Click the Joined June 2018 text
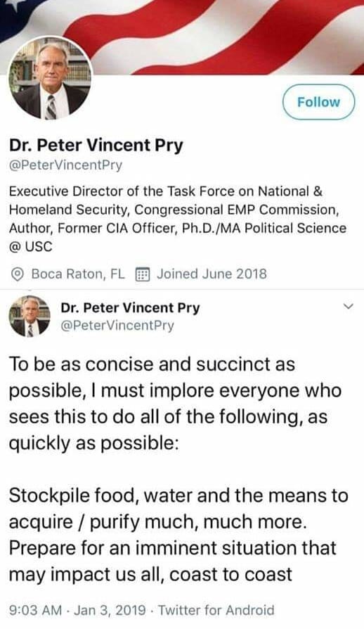This screenshot has height=629, width=364. click(x=212, y=274)
